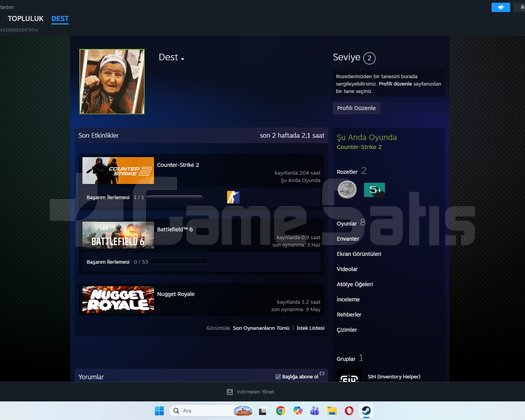Open Son Oynananların Tümü link

[261, 328]
